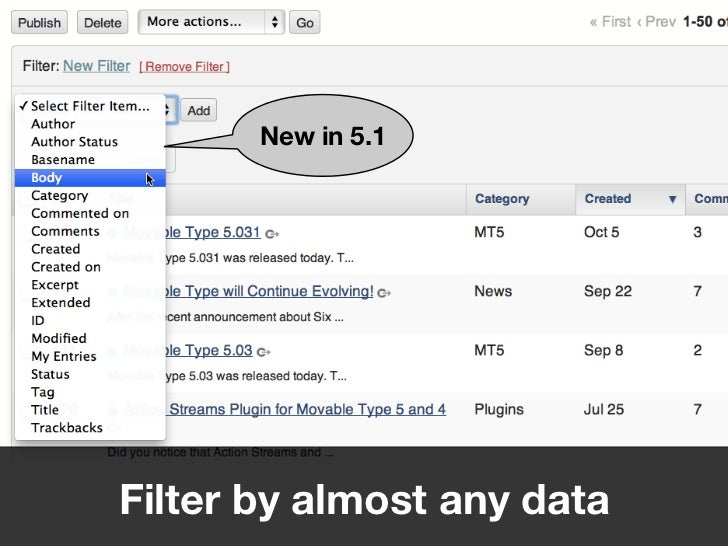Screen dimensions: 728x546
Task: Toggle the Created sort arrow
Action: tap(672, 199)
